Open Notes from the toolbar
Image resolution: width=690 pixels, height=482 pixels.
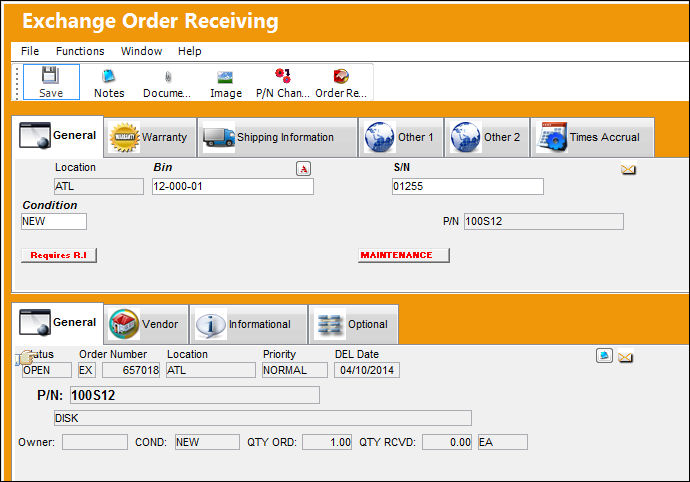click(109, 82)
